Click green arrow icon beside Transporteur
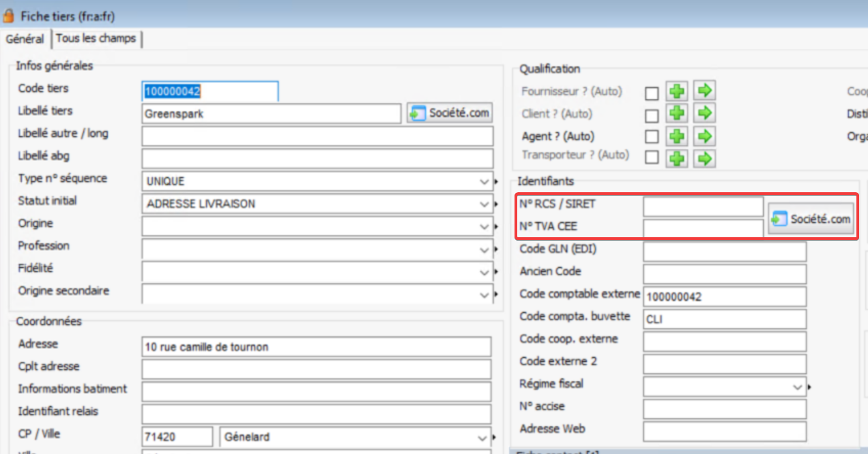 [x=704, y=158]
